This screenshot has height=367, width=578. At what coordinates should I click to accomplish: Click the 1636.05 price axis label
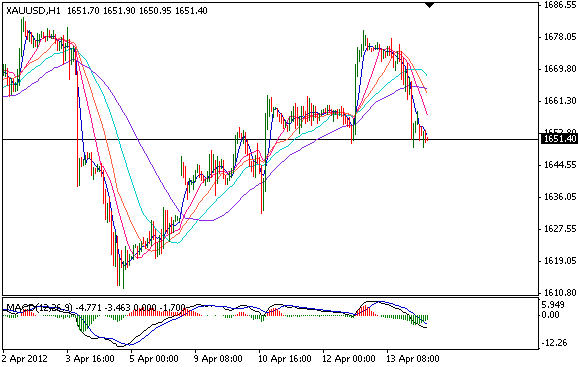click(x=560, y=197)
